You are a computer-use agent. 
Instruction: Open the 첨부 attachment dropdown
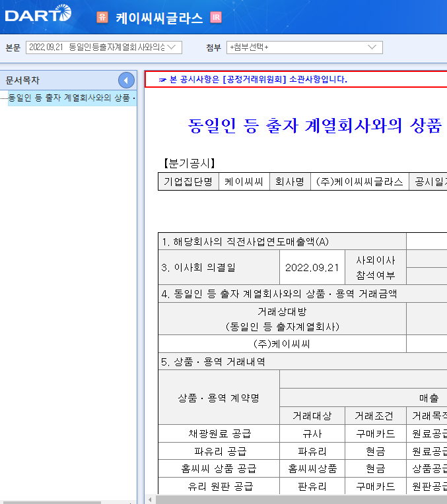(x=304, y=47)
